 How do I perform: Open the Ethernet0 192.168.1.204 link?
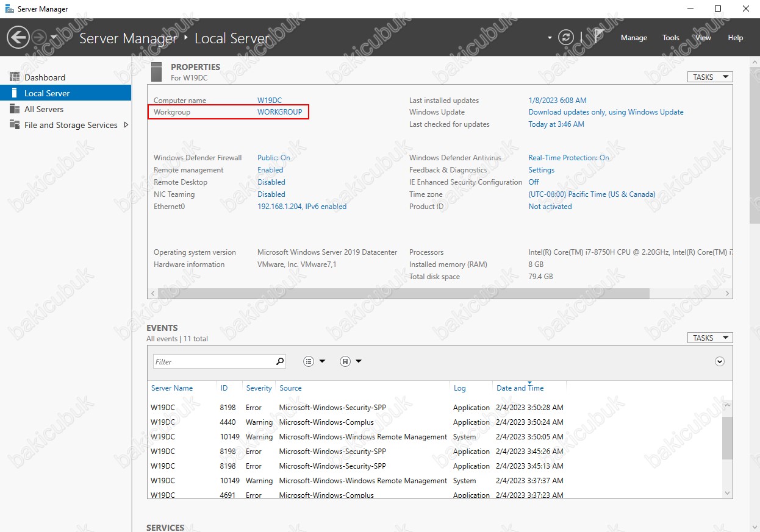click(302, 207)
